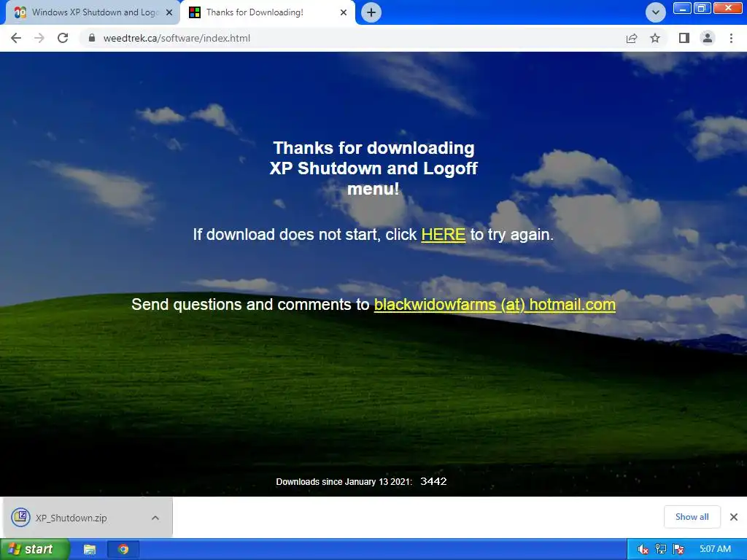The width and height of the screenshot is (747, 560).
Task: Restore down the Chrome window
Action: [703, 8]
